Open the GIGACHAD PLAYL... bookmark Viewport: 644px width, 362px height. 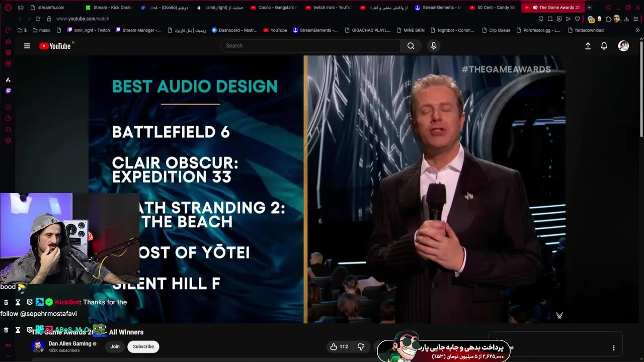coord(368,30)
